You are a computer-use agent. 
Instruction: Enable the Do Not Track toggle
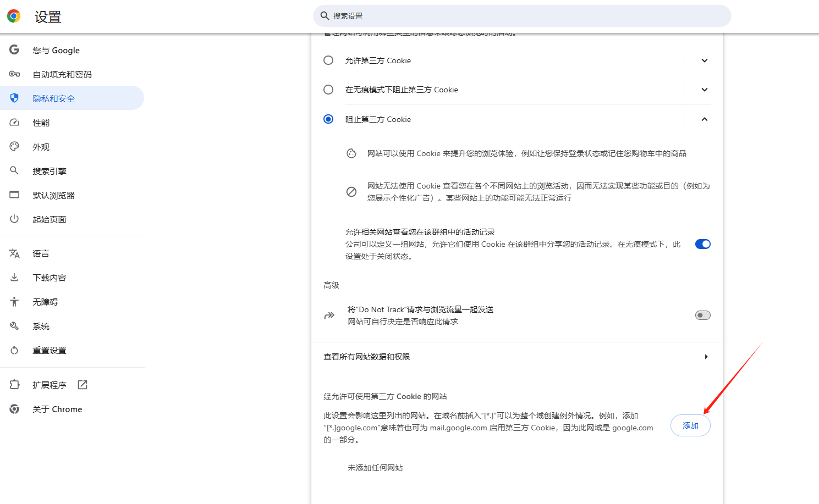pyautogui.click(x=703, y=315)
